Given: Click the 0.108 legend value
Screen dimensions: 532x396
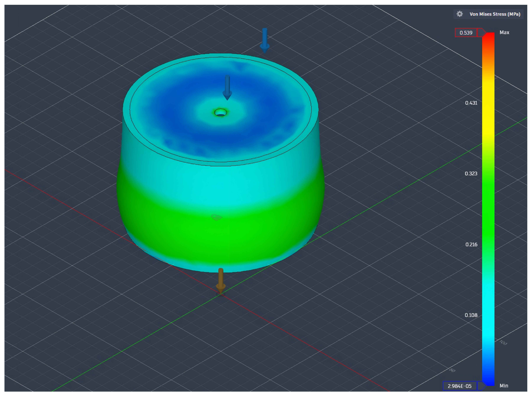Looking at the screenshot, I should tap(471, 315).
